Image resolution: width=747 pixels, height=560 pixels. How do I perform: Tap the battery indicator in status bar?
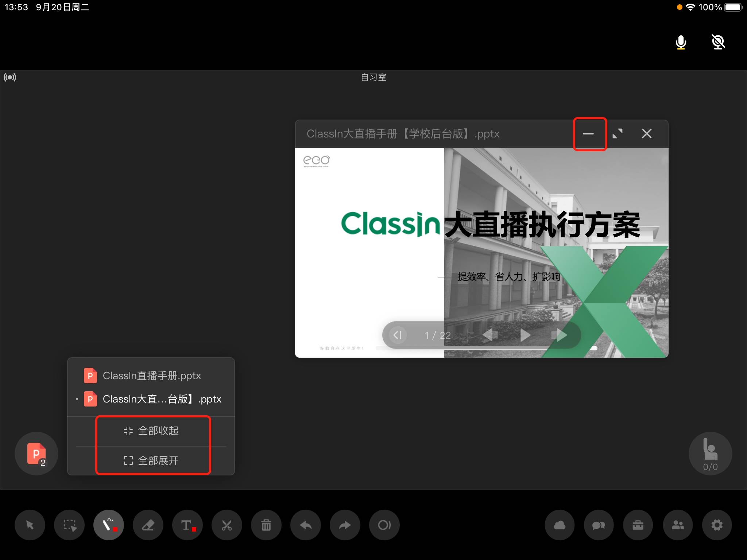coord(733,7)
